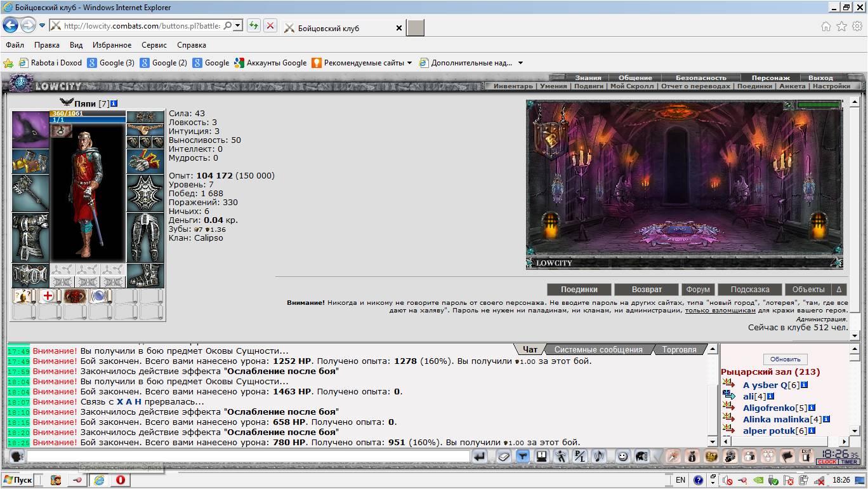The width and height of the screenshot is (868, 489).
Task: Open info icon next to Пяпи [7]
Action: 114,103
